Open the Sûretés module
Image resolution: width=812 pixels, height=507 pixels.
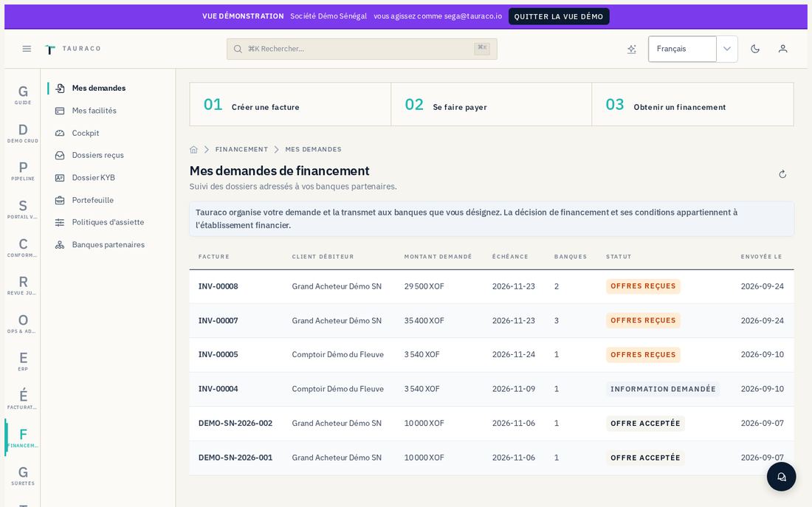pyautogui.click(x=23, y=476)
